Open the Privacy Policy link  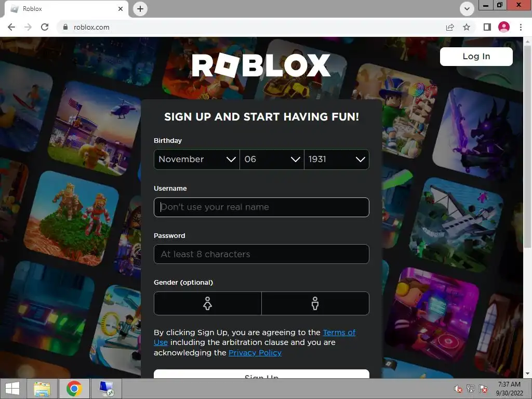[x=255, y=353]
